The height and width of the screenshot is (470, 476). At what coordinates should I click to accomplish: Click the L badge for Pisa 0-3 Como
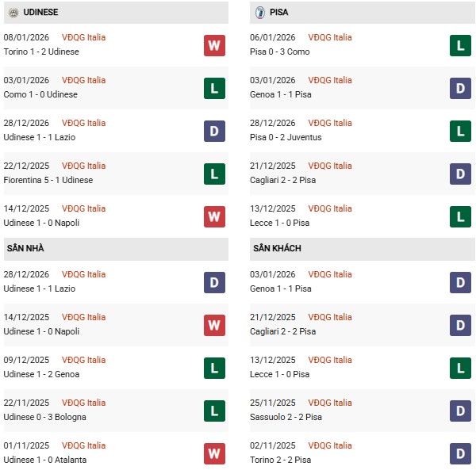(460, 45)
